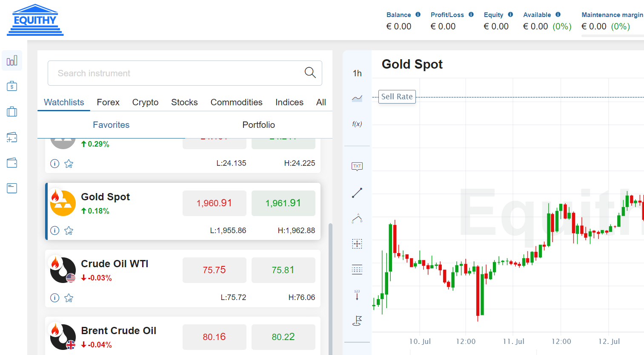Select the TXT annotation tool
The height and width of the screenshot is (355, 644).
(x=357, y=167)
